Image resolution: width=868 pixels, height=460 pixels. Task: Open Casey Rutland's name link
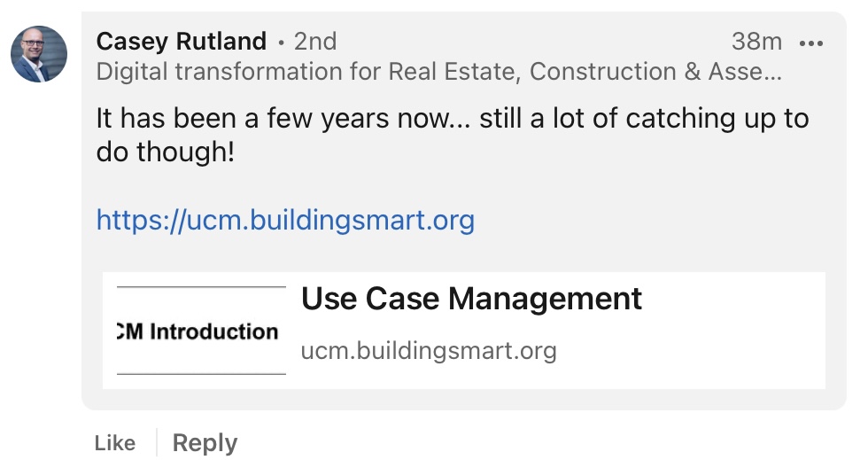(x=181, y=42)
